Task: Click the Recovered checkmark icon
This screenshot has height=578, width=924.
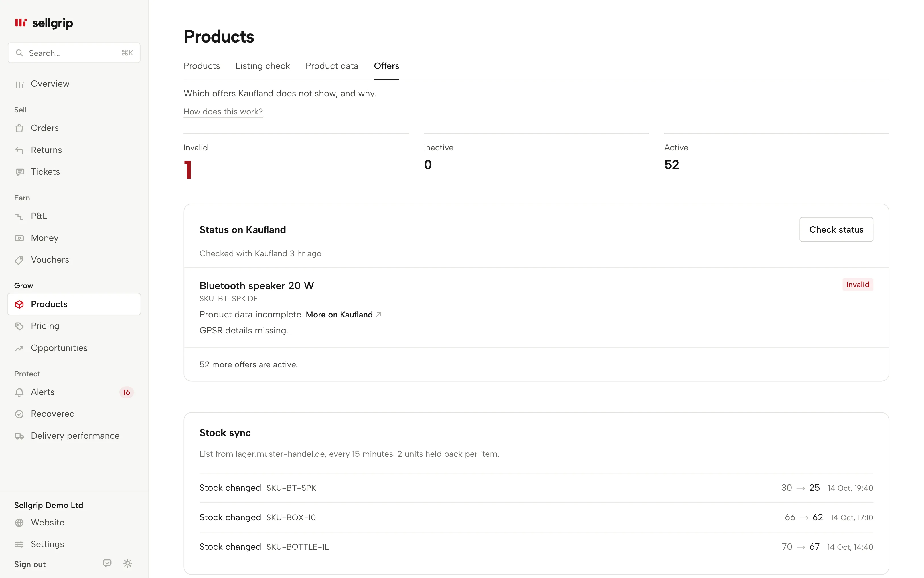Action: (19, 414)
